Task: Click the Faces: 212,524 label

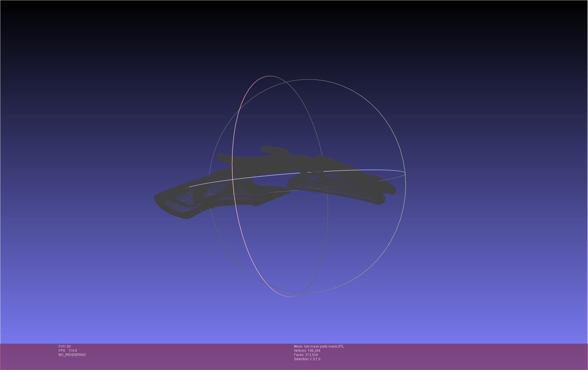Action: coord(306,355)
